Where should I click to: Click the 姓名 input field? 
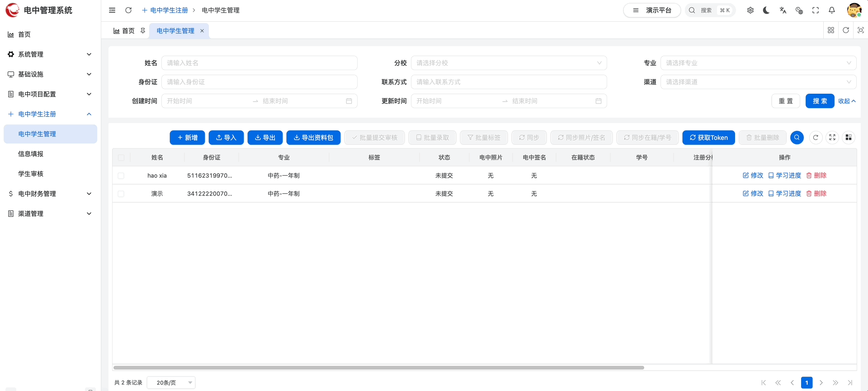click(x=259, y=63)
